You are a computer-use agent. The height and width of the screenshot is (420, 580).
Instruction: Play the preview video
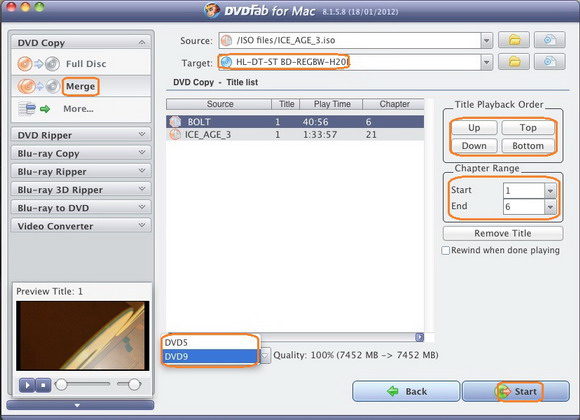(27, 385)
